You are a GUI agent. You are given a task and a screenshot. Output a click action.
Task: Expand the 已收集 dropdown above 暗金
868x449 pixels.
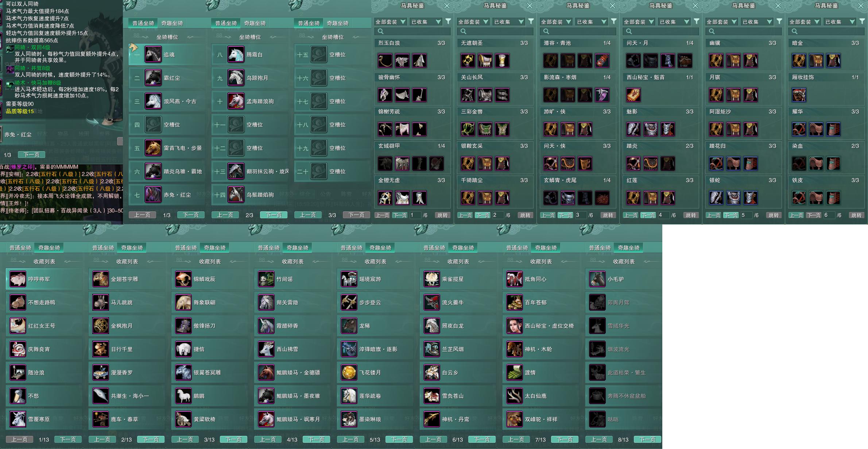click(x=840, y=22)
